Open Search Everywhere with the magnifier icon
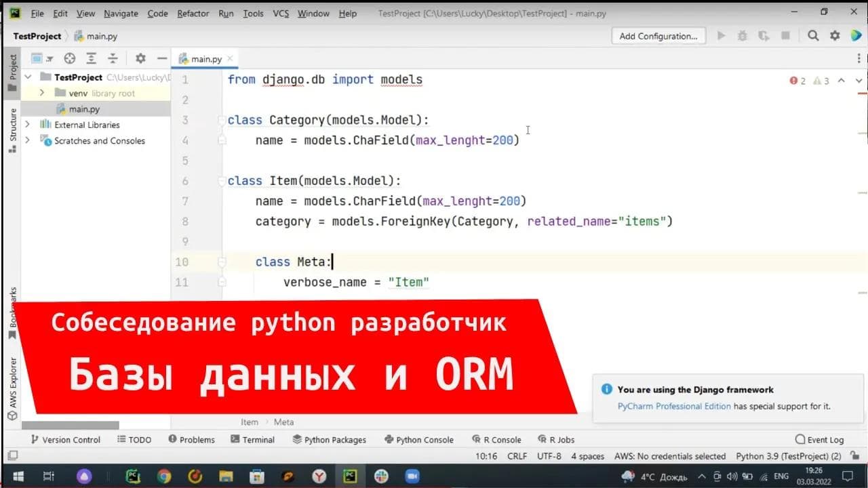The height and width of the screenshot is (488, 868). [x=812, y=35]
